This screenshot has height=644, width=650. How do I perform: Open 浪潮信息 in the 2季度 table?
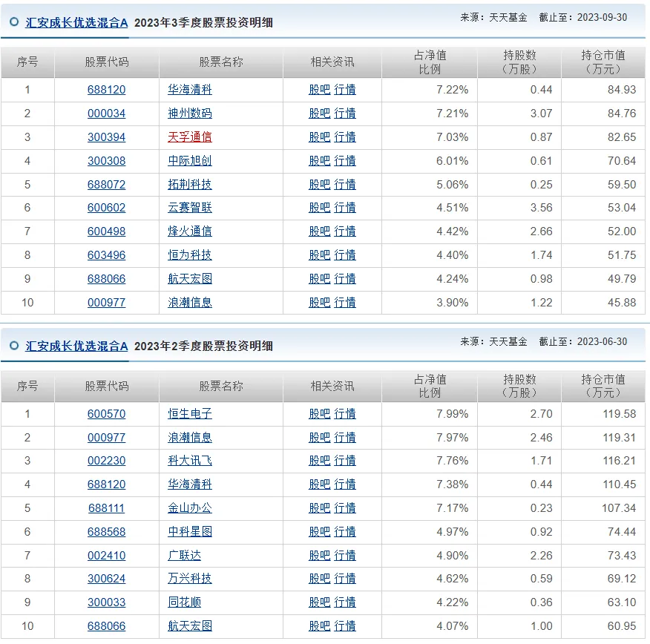click(x=190, y=438)
